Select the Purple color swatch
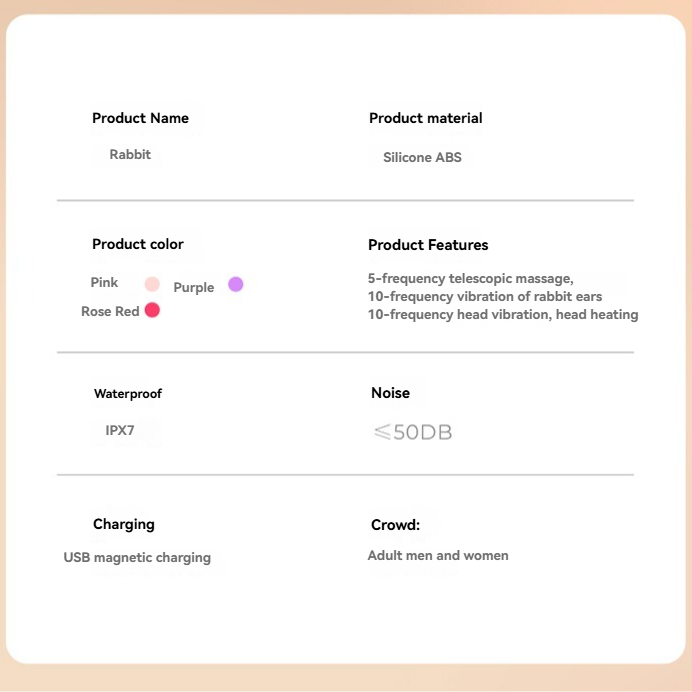This screenshot has height=692, width=692. [x=236, y=284]
